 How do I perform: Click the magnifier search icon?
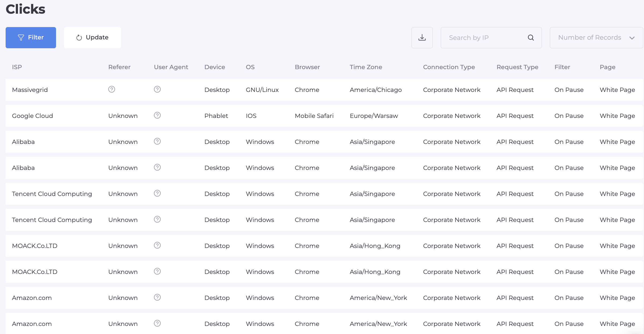531,38
